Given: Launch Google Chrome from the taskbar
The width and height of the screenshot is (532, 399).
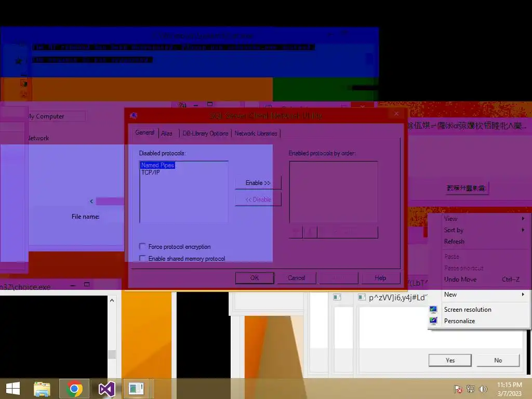Looking at the screenshot, I should pyautogui.click(x=74, y=389).
